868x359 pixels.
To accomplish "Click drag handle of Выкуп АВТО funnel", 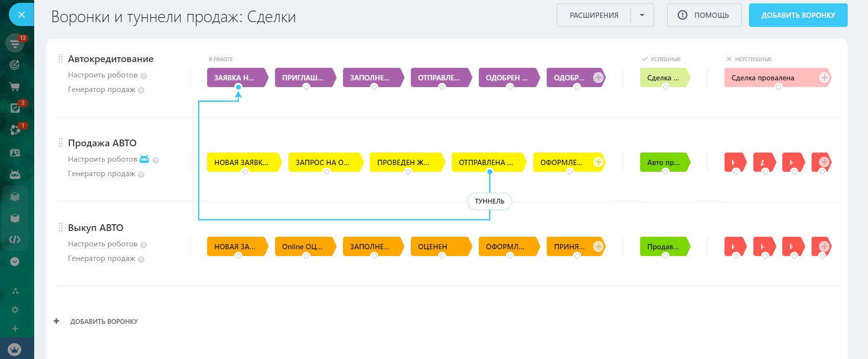I will (61, 227).
